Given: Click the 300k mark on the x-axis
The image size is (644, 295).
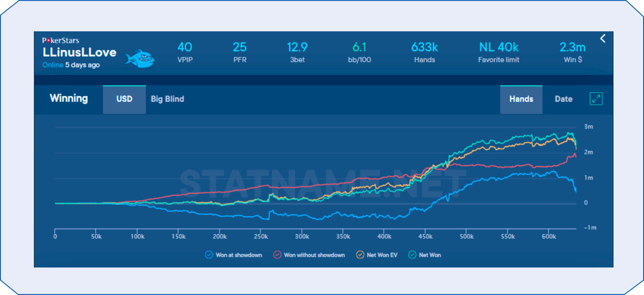Looking at the screenshot, I should click(302, 237).
